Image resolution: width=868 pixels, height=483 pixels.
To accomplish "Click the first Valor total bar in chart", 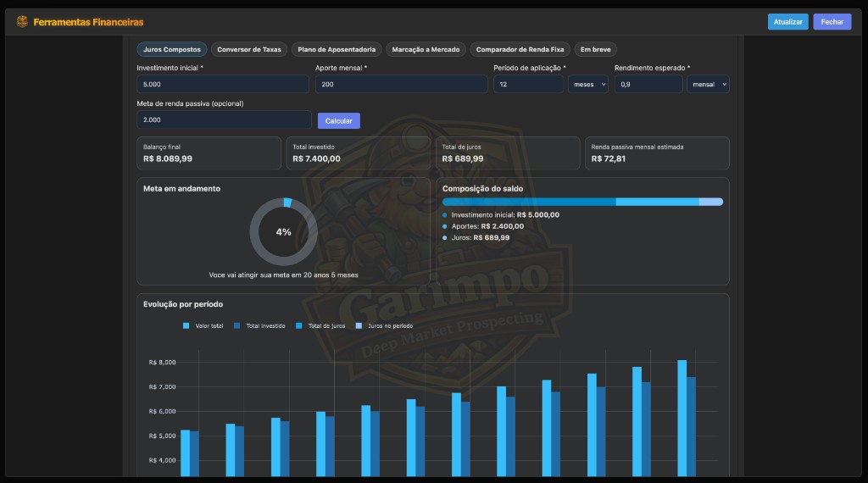I will [186, 453].
